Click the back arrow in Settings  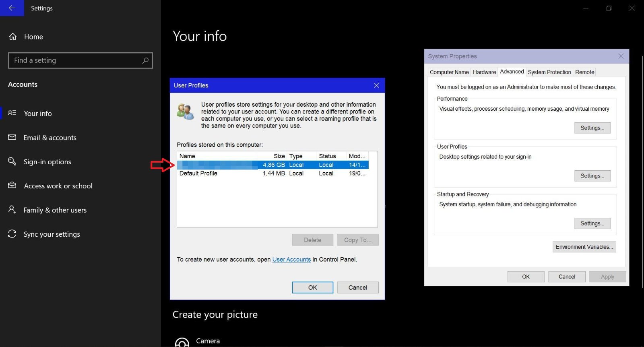(x=12, y=8)
